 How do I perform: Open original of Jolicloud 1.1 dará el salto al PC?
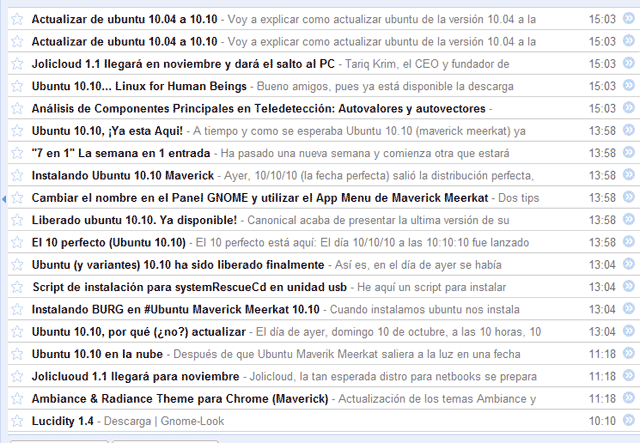(x=629, y=63)
